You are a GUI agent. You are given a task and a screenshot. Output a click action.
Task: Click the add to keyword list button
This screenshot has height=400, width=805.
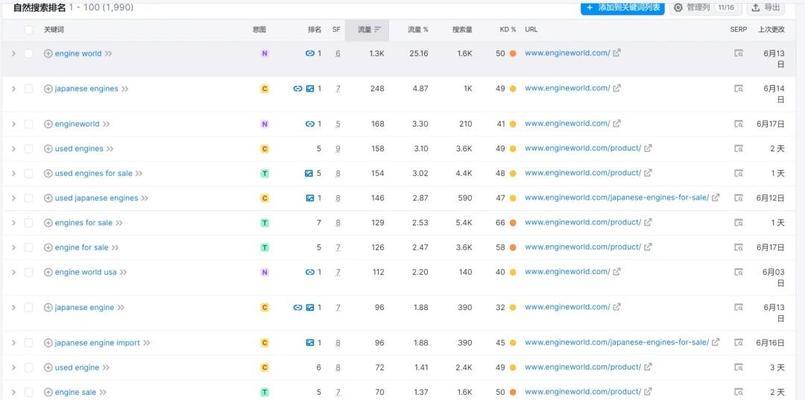(x=622, y=8)
